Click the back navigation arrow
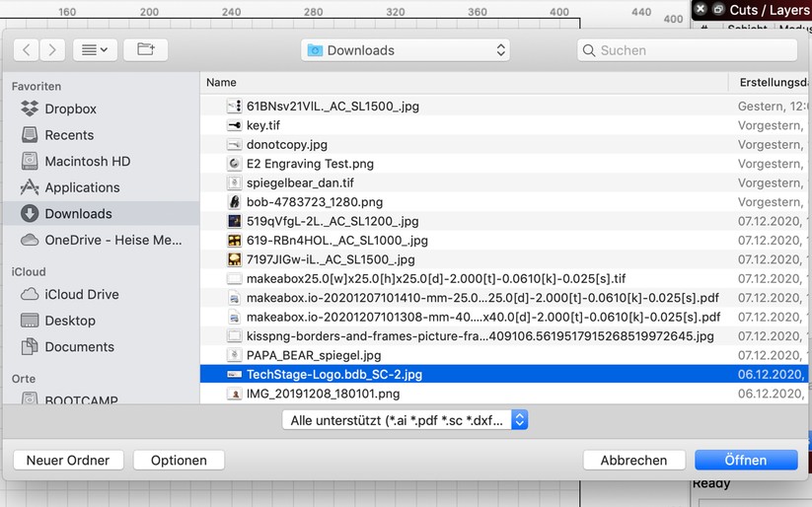 coord(27,49)
